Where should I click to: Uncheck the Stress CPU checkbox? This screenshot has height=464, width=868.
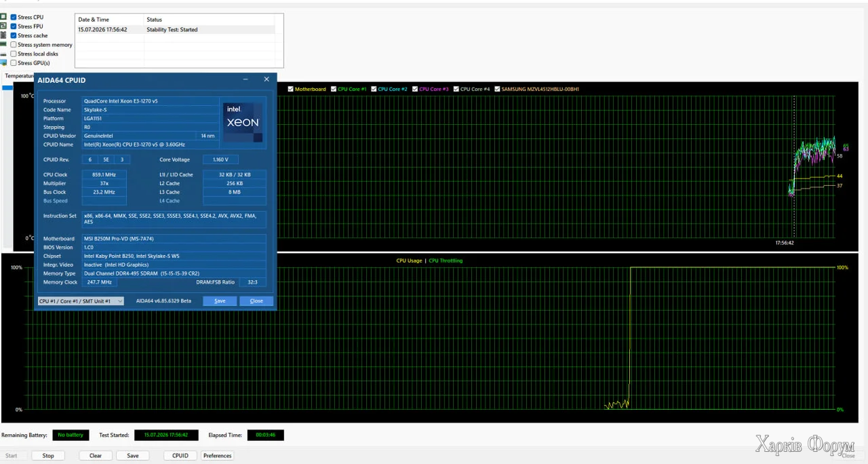pos(14,17)
